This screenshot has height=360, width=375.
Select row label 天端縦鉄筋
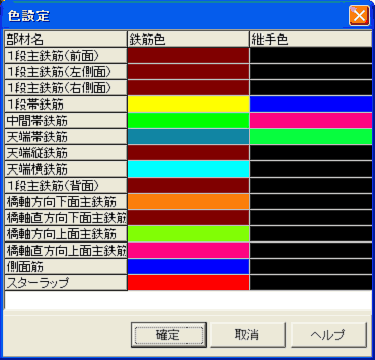coord(66,153)
